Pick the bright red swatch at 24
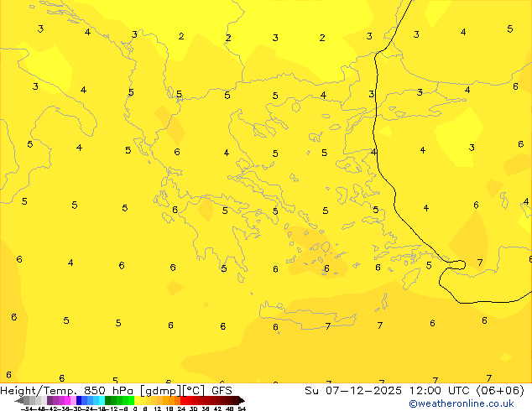This screenshot has width=532, height=411. [x=183, y=401]
